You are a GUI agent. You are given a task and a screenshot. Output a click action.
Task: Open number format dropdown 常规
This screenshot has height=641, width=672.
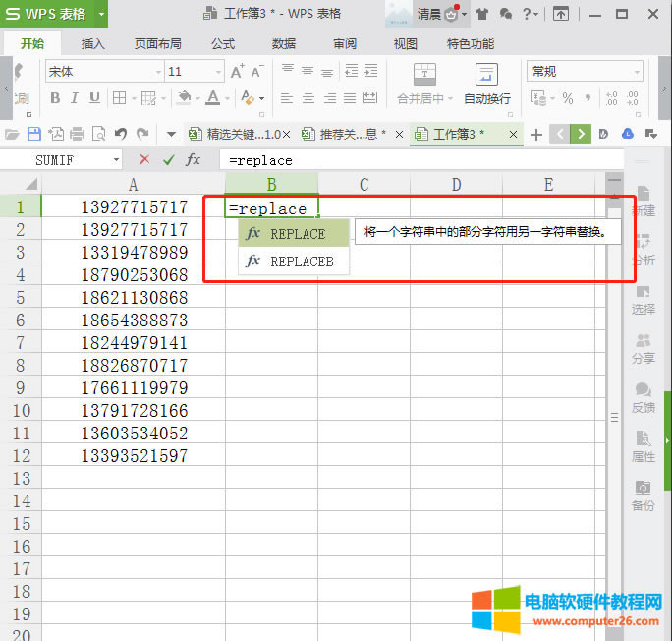(586, 72)
